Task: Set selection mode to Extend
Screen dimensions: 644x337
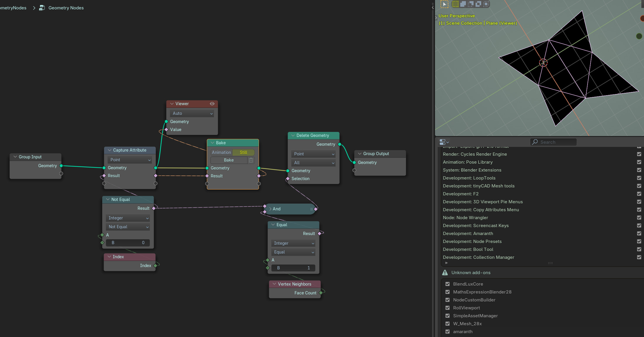Action: tap(463, 4)
